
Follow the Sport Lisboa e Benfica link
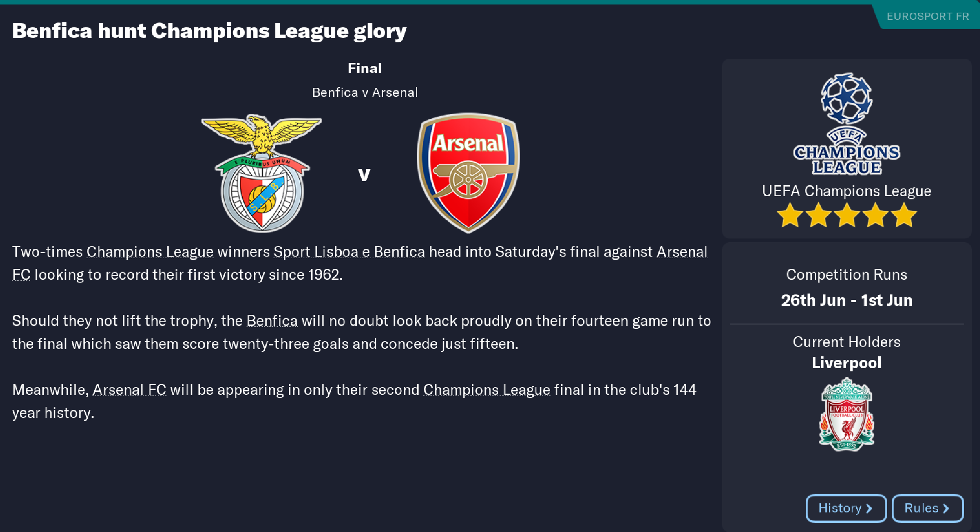click(349, 251)
